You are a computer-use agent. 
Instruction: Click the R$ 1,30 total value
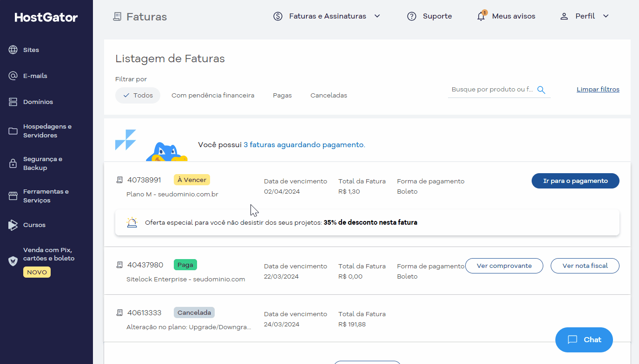coord(349,192)
